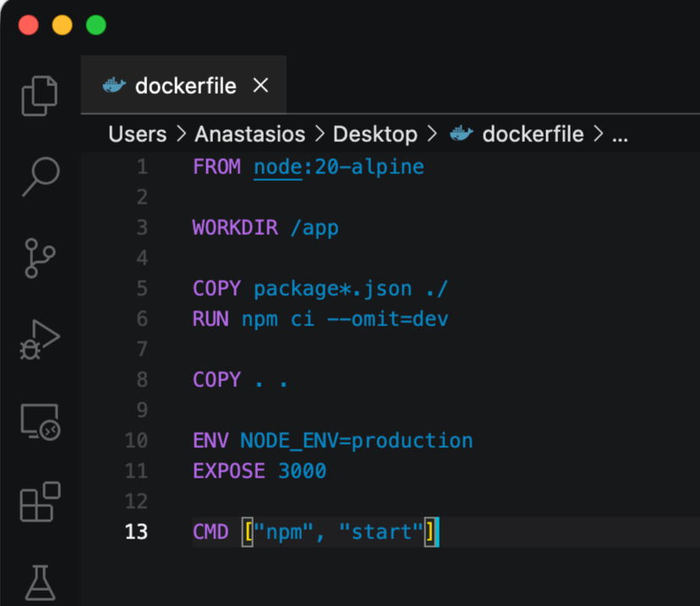Click the yellow macOS minimize button
Screen dimensions: 700x606
click(63, 25)
